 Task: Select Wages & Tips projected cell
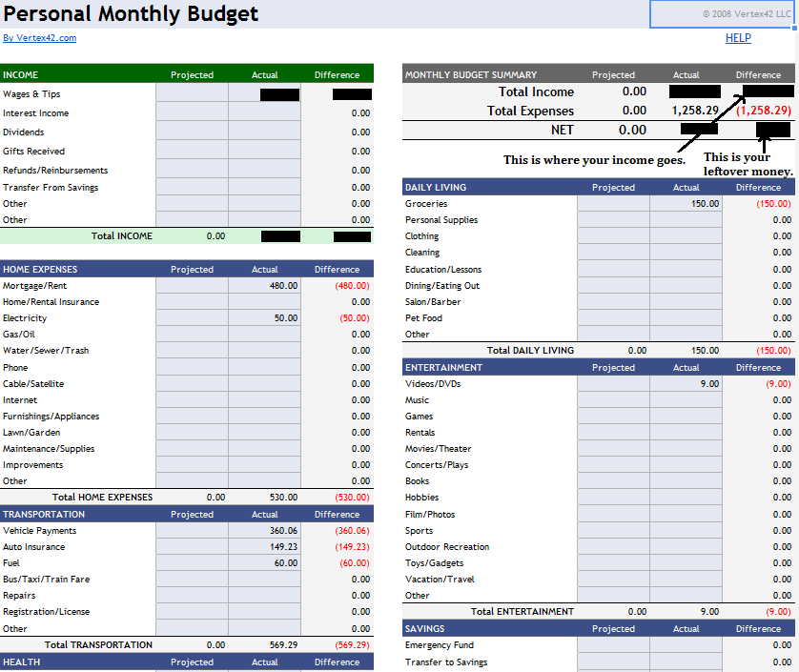pos(192,93)
